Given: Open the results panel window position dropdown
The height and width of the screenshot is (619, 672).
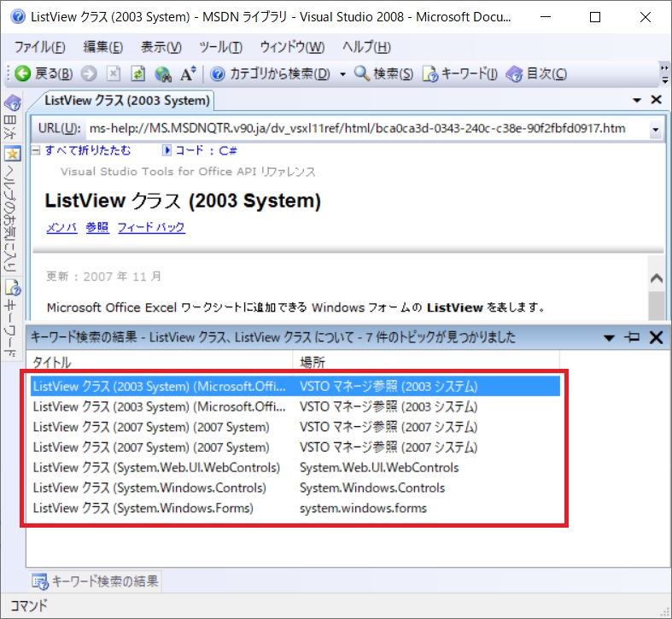Looking at the screenshot, I should [x=609, y=338].
